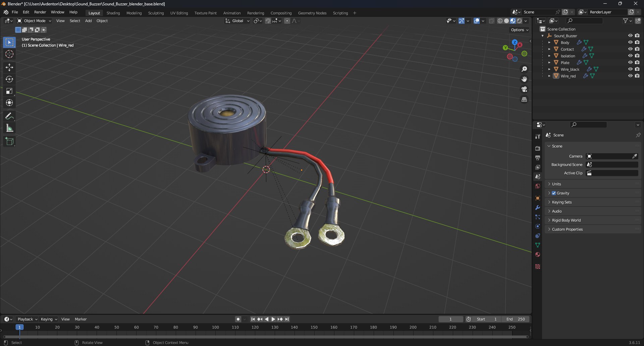
Task: Open the Object properties tab
Action: (538, 198)
